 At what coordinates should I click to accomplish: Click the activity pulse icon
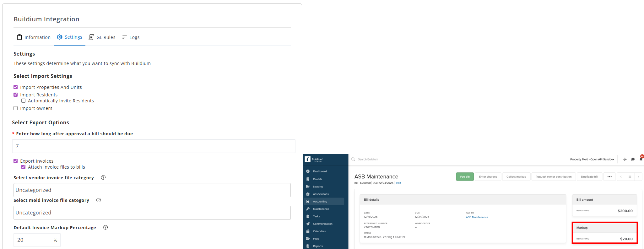(x=625, y=159)
